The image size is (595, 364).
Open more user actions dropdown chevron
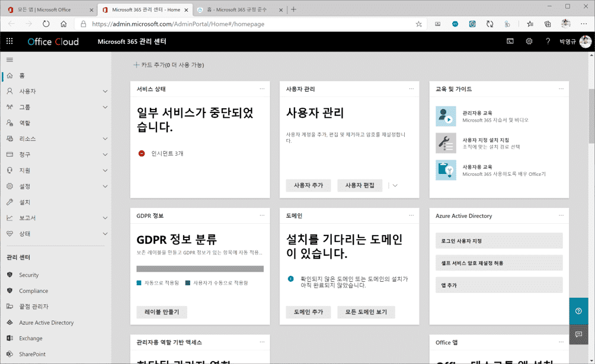pyautogui.click(x=395, y=185)
